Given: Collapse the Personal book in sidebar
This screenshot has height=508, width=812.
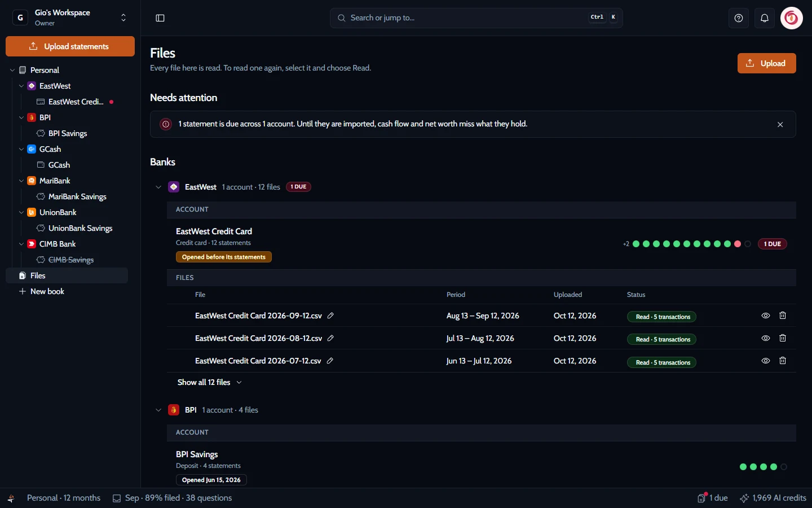Looking at the screenshot, I should (12, 70).
